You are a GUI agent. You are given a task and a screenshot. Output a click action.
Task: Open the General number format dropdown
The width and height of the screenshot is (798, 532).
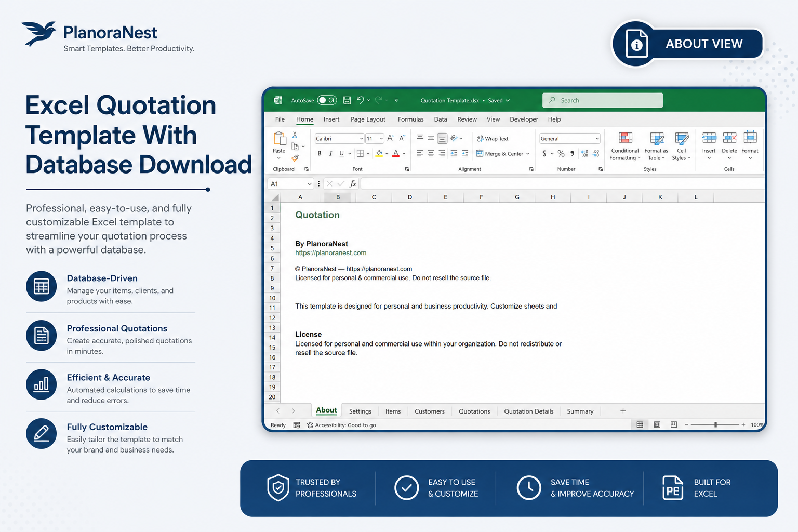click(x=597, y=139)
